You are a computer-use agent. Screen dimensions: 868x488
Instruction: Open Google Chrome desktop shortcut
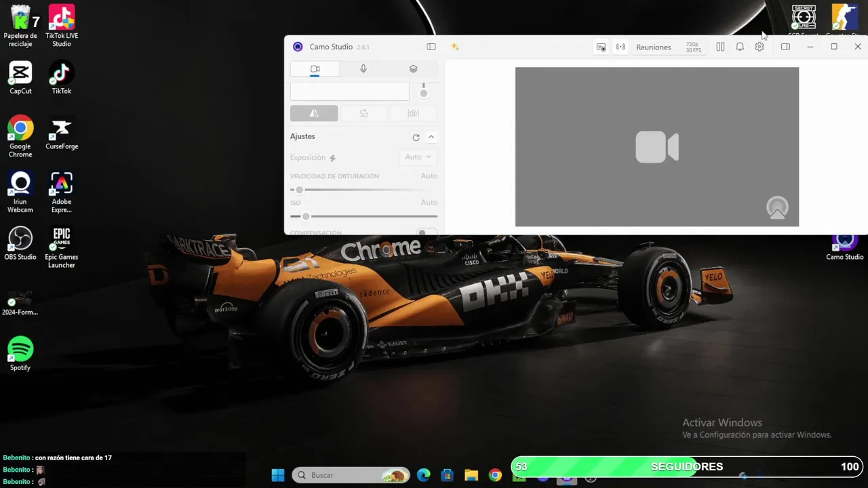[20, 136]
